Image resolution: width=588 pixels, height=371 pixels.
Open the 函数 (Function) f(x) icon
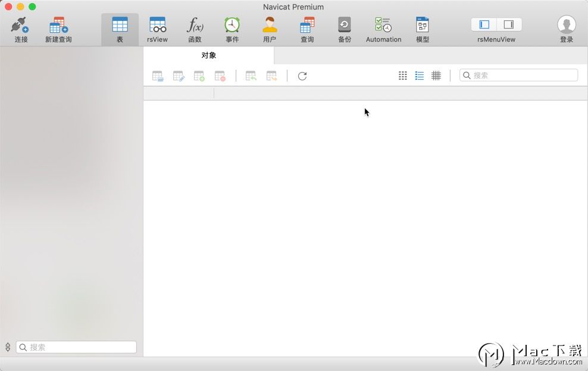[195, 25]
